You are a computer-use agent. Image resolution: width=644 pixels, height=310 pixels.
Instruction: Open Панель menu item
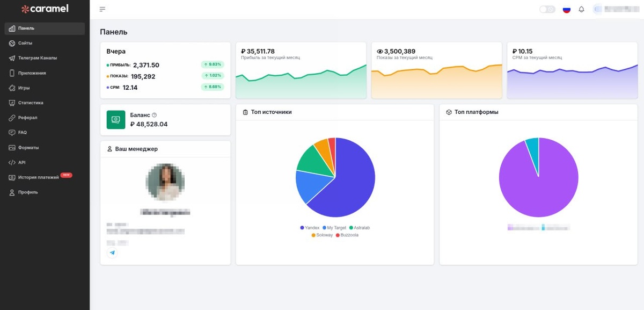[x=45, y=28]
